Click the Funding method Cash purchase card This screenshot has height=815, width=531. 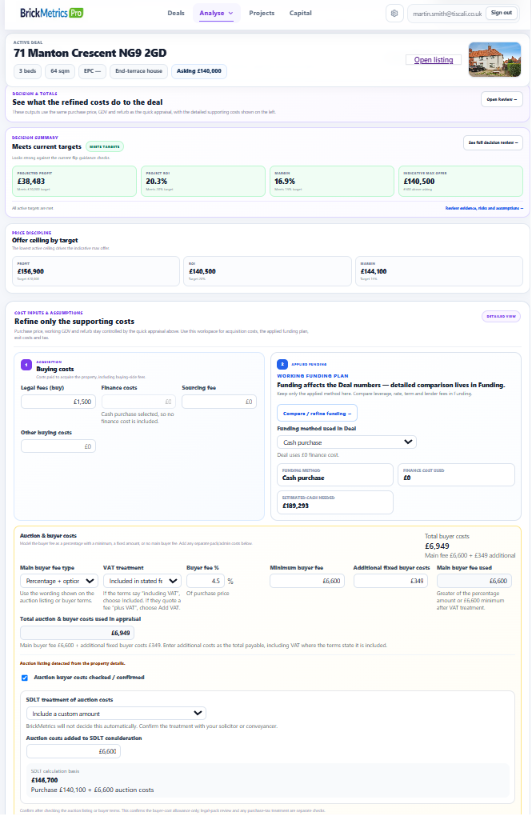click(x=335, y=475)
